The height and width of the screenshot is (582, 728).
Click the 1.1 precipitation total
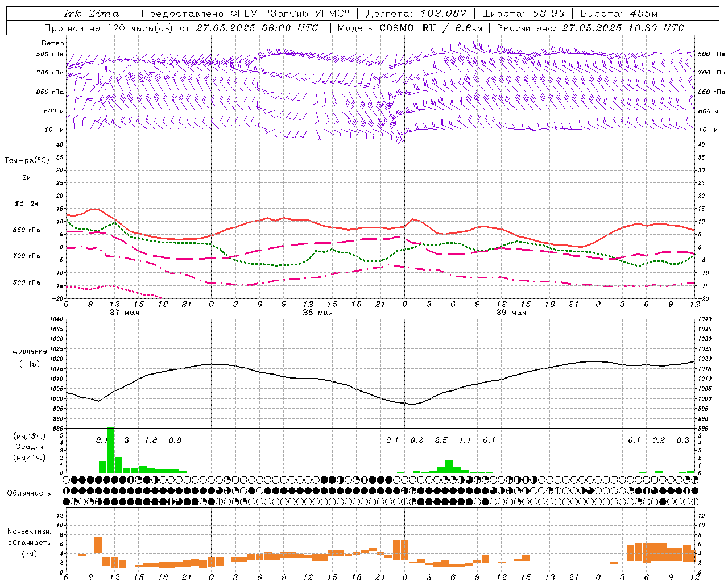(465, 440)
